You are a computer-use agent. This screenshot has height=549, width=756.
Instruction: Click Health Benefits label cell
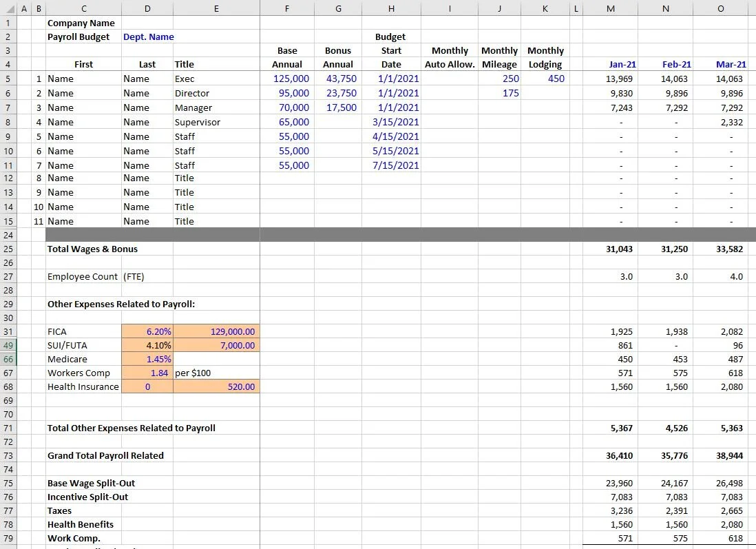pyautogui.click(x=83, y=524)
